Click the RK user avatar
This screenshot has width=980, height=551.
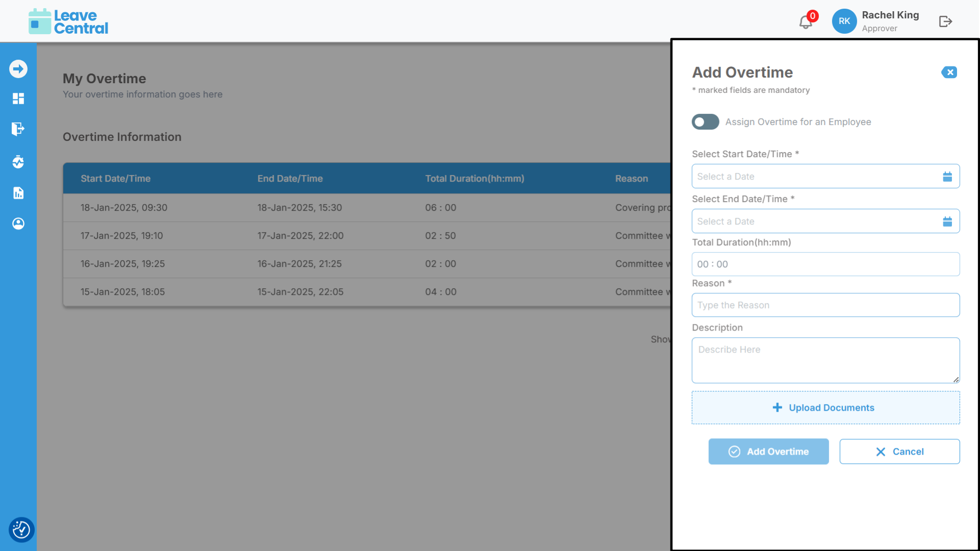coord(844,21)
